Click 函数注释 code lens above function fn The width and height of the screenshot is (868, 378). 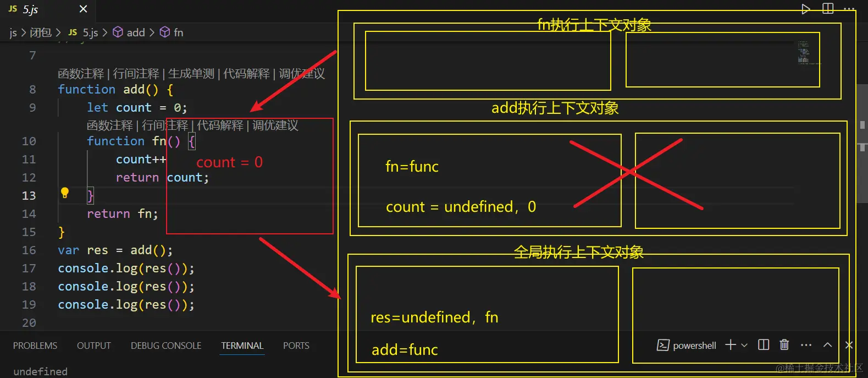[x=110, y=125]
